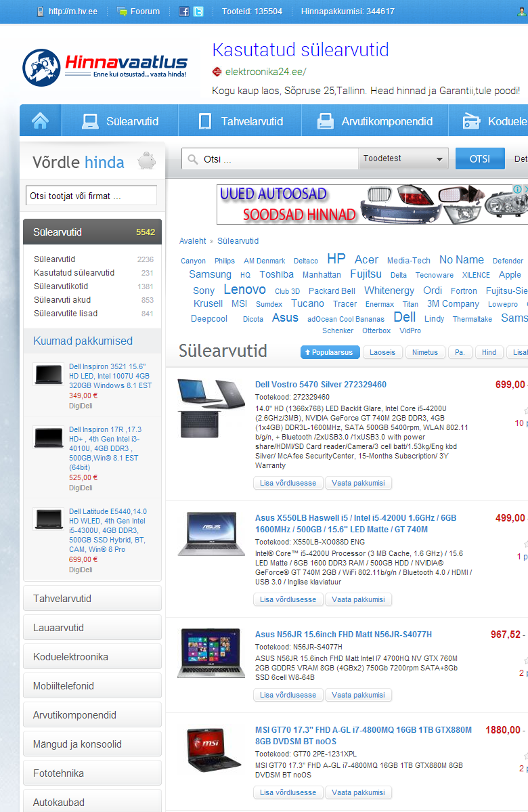Open the Sülearvutid navigation tab
The height and width of the screenshot is (812, 528).
[120, 121]
